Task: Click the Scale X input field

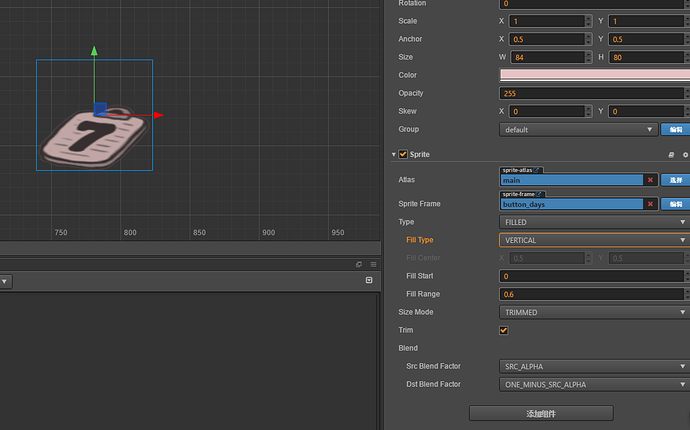Action: pos(547,21)
